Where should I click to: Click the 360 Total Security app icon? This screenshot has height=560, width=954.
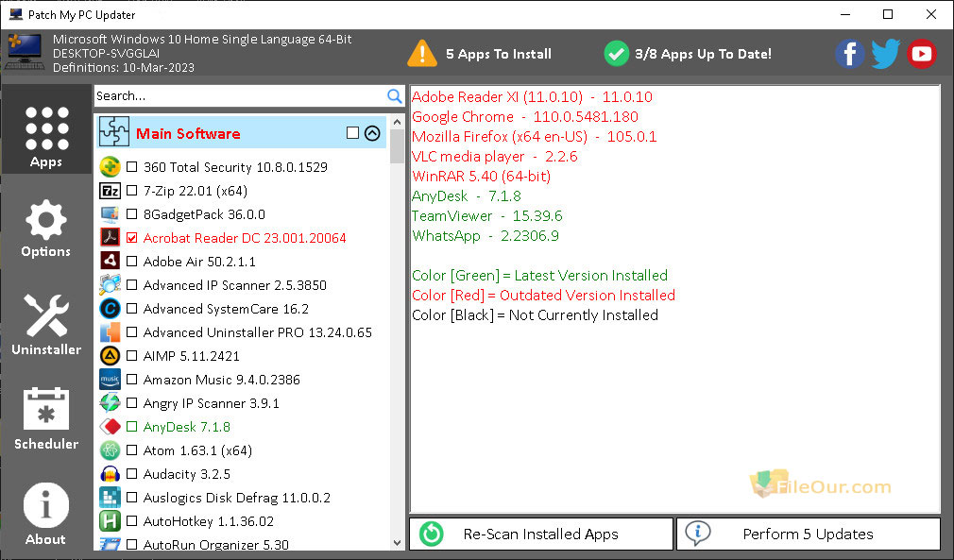110,166
